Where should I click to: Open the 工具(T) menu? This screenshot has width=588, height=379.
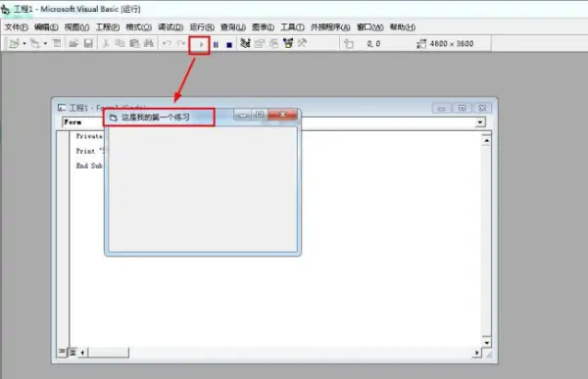292,27
